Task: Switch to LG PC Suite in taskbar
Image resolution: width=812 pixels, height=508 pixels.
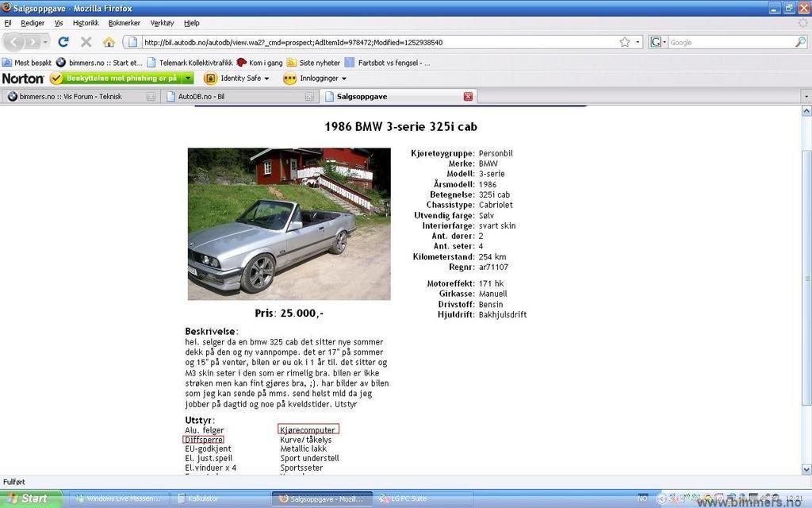Action: (425, 498)
